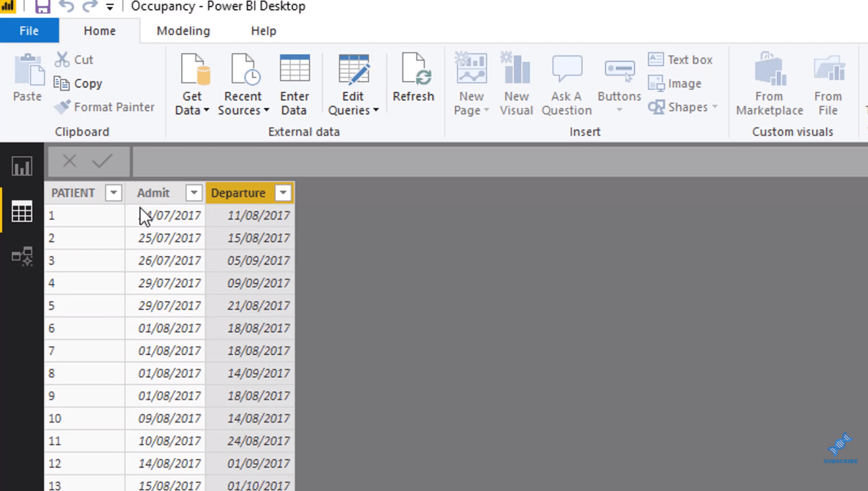Refresh the data

414,78
